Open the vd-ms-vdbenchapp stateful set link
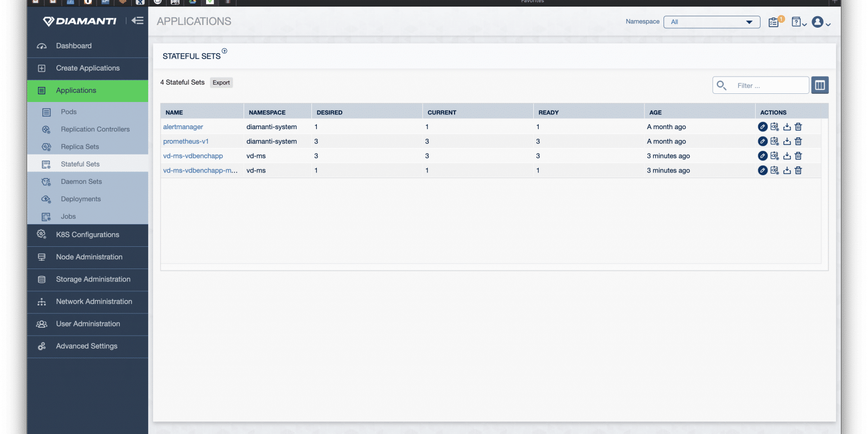This screenshot has width=868, height=434. point(193,156)
